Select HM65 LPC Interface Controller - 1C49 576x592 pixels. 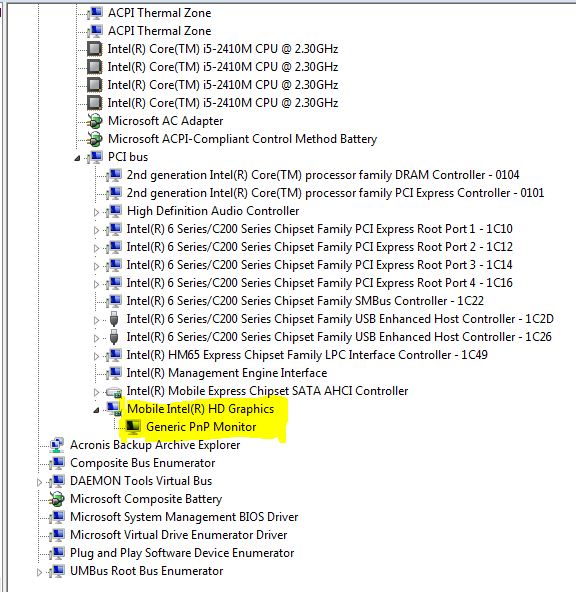coord(307,355)
